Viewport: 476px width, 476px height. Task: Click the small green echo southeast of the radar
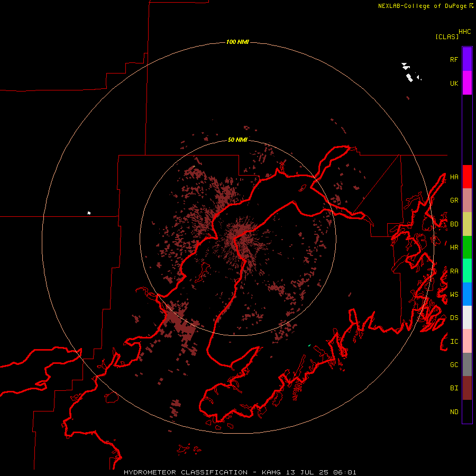click(x=309, y=345)
